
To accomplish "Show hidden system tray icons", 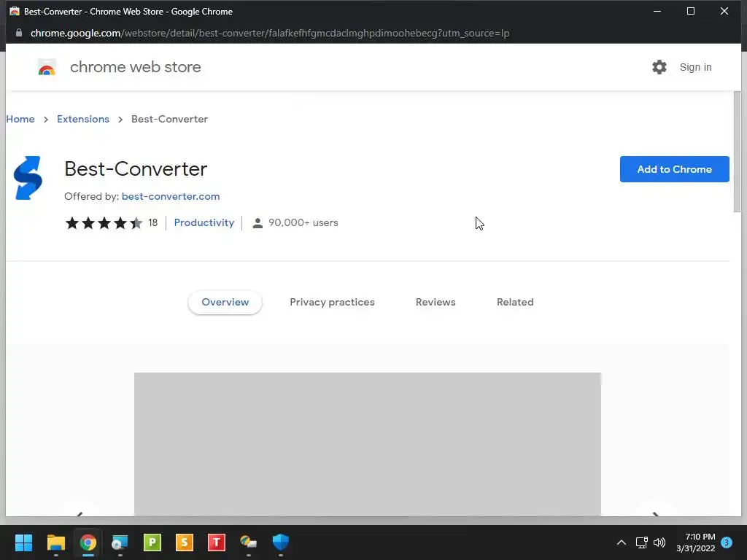I will click(622, 542).
